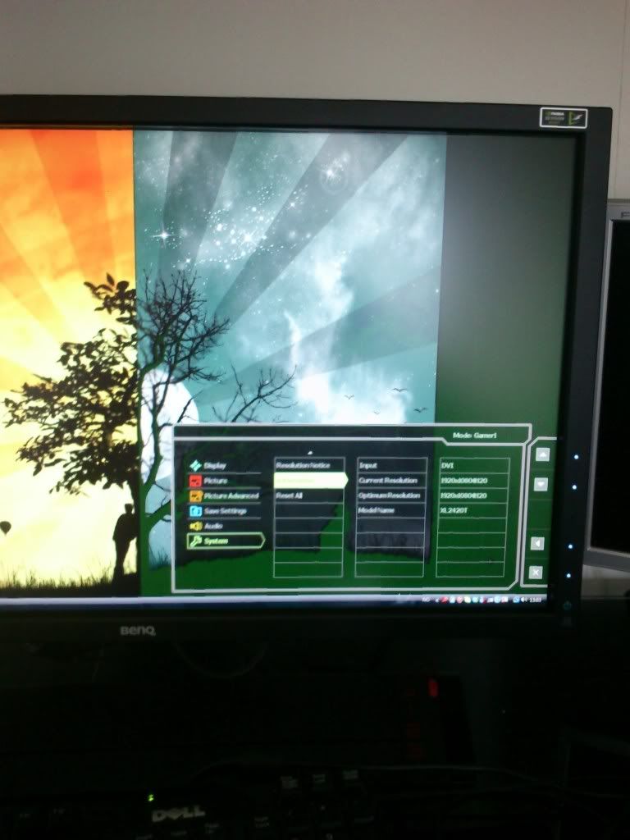Select the Display menu category
Viewport: 630px width, 840px height.
click(224, 466)
